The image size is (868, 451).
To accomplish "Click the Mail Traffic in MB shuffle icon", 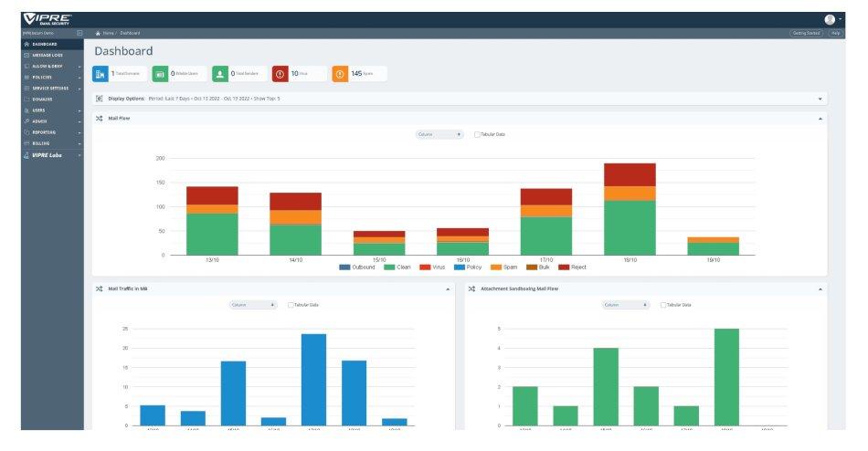I will 99,288.
